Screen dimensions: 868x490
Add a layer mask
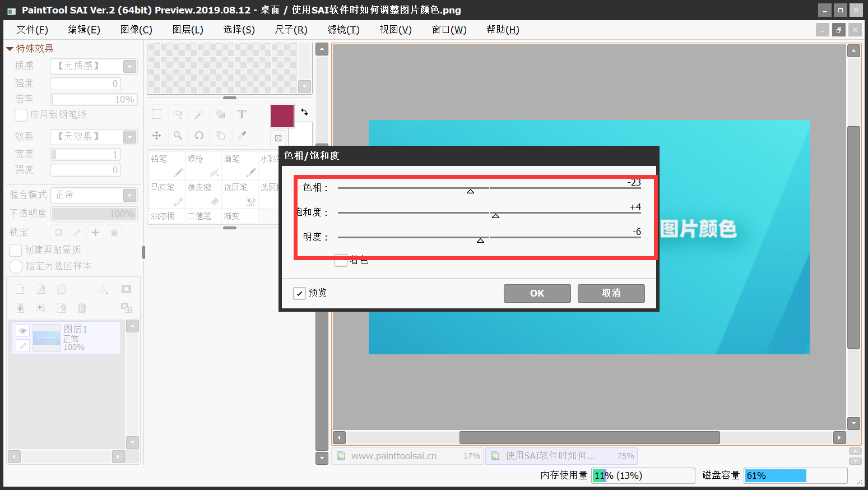(127, 289)
